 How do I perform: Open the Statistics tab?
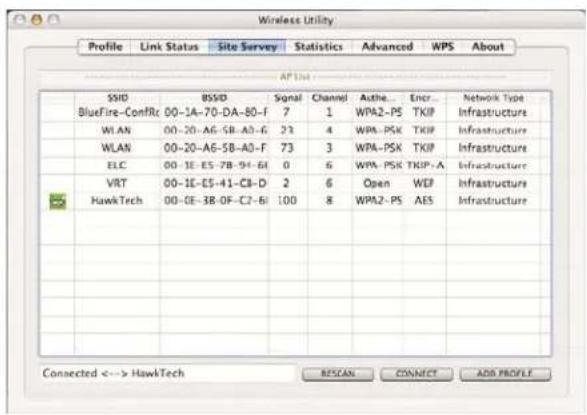point(319,47)
